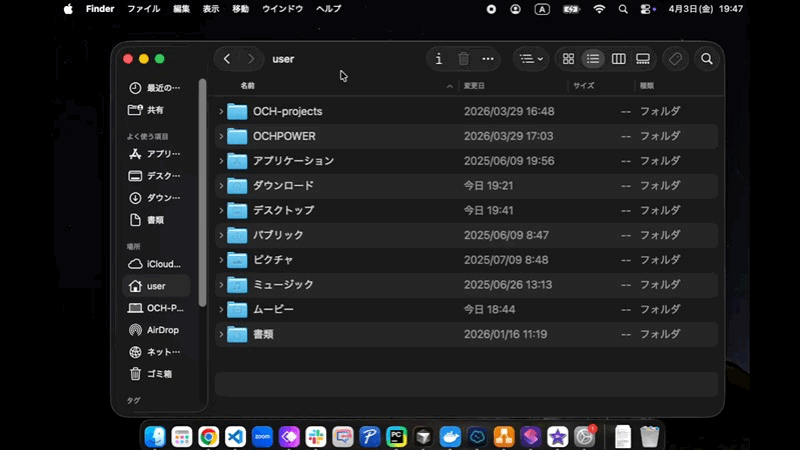Screen dimensions: 800x450
Task: Open Control Center in menu bar
Action: coord(647,9)
